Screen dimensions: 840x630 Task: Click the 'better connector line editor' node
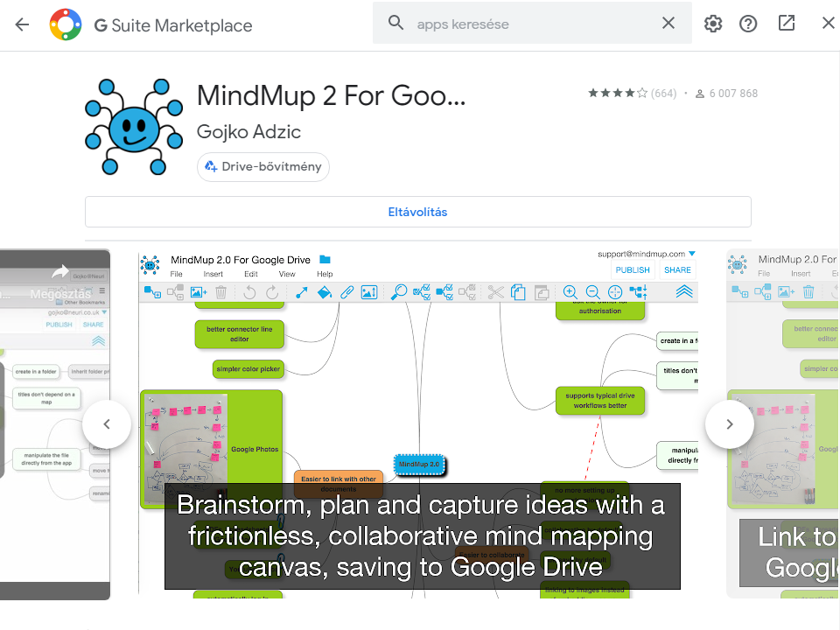240,334
